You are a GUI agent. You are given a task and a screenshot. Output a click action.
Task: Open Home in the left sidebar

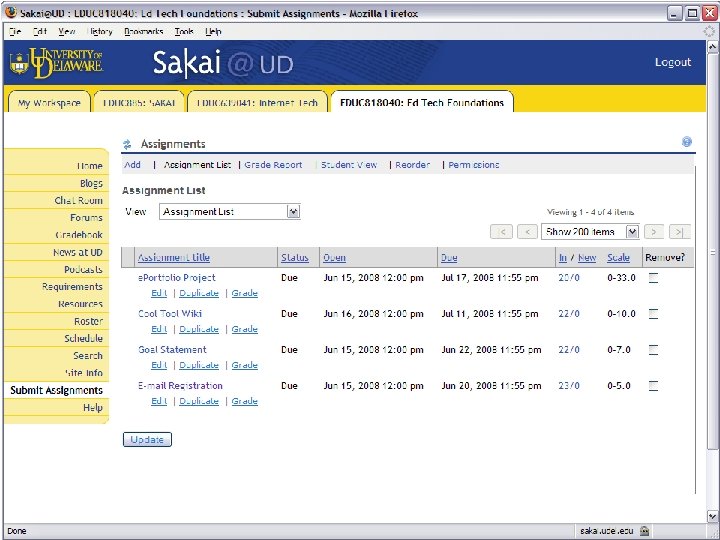[x=90, y=166]
